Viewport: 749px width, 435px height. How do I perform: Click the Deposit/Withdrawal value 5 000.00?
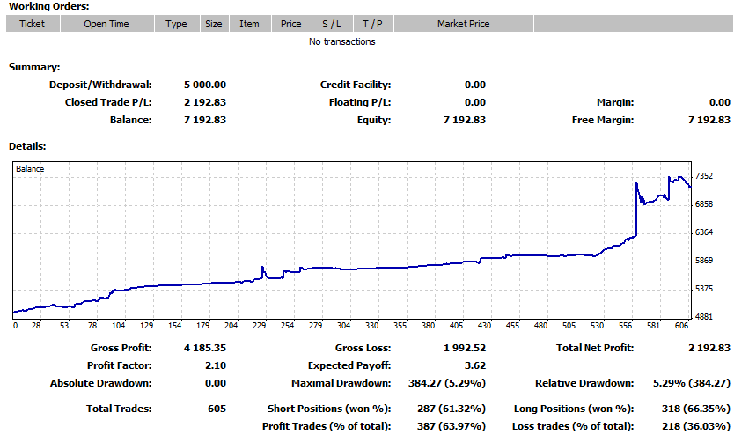[205, 85]
